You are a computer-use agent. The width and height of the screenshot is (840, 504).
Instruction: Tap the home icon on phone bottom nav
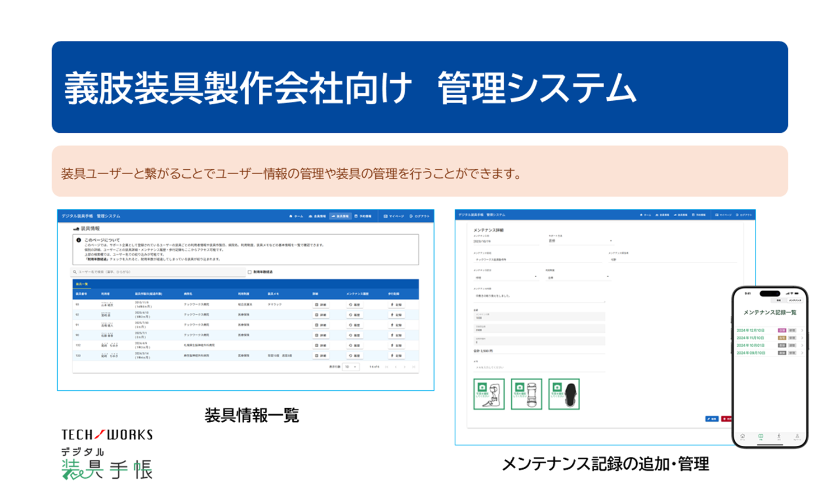click(x=743, y=435)
